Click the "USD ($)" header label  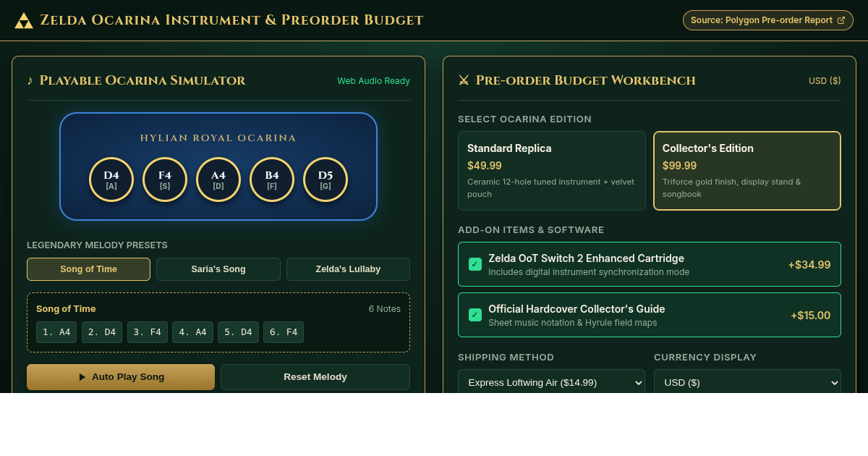pos(825,81)
